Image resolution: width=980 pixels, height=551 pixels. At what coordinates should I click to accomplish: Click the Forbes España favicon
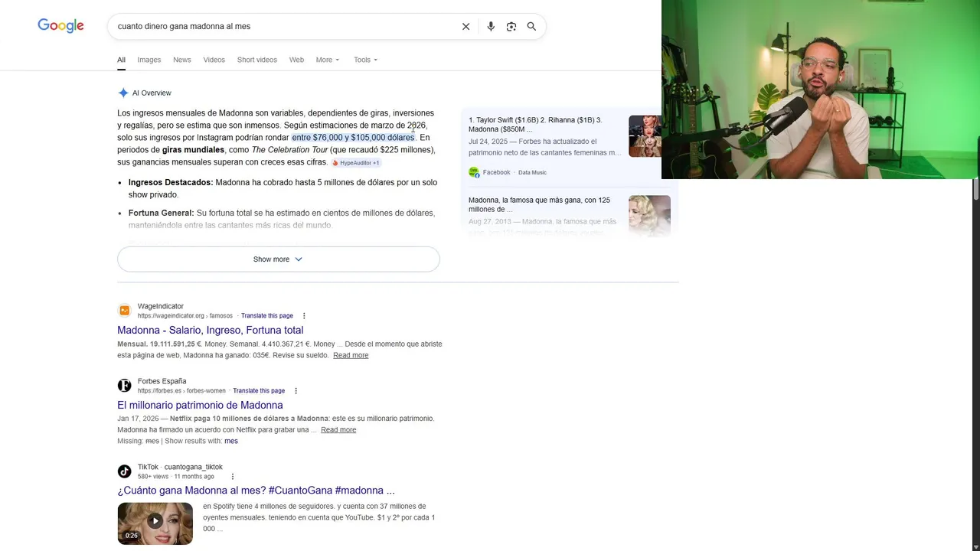[124, 386]
